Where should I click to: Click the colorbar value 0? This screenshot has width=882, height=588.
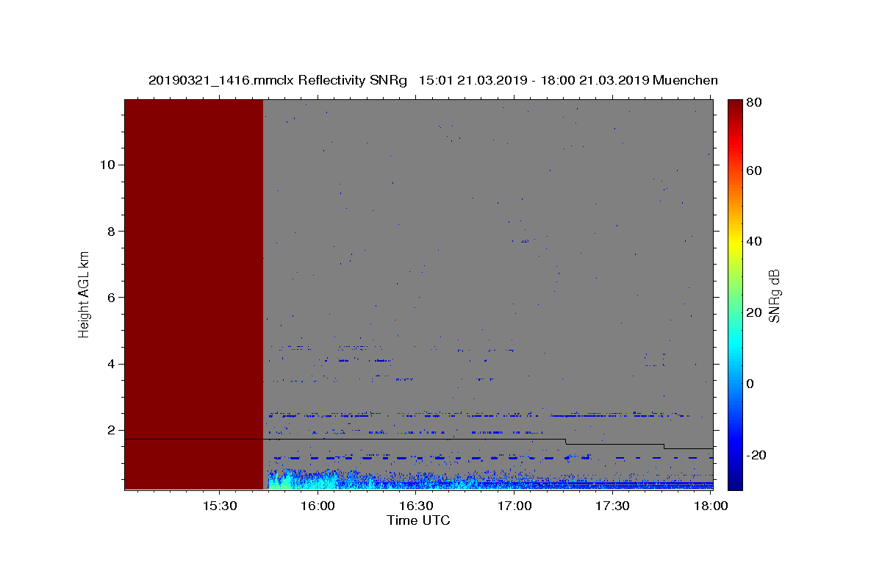[x=750, y=384]
